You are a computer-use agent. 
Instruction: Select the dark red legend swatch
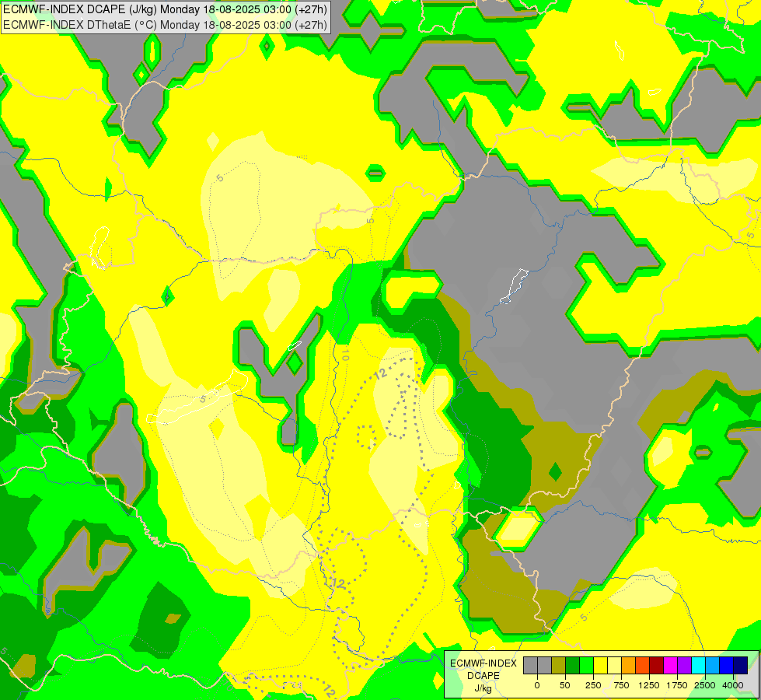click(656, 665)
